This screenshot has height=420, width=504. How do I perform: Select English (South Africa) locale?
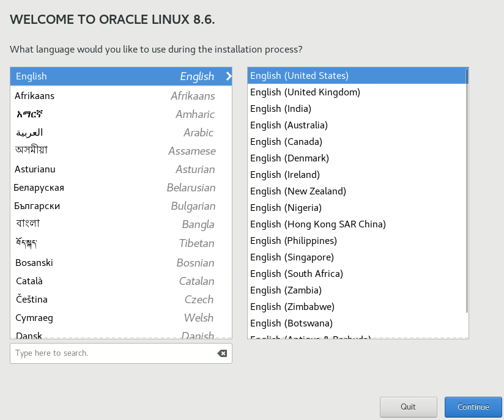tap(296, 273)
